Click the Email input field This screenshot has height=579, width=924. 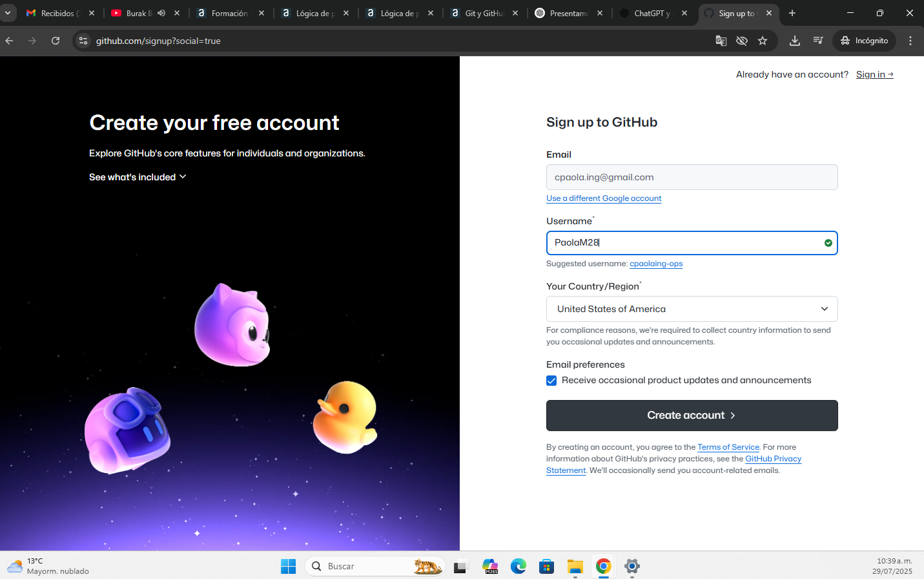pos(692,177)
